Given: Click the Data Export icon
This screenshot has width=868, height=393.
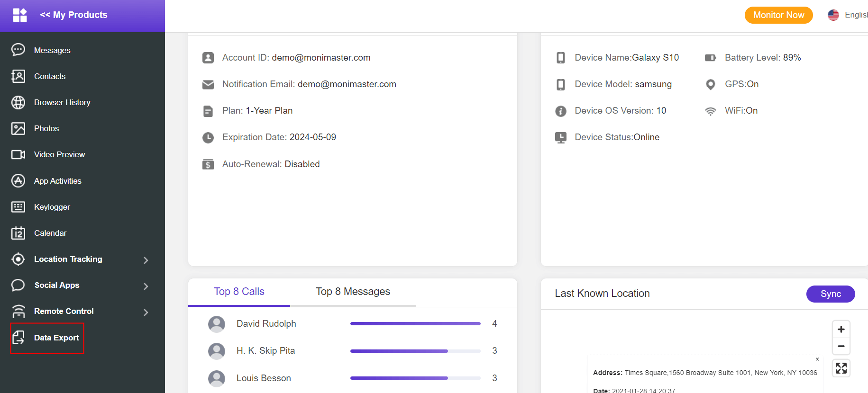Looking at the screenshot, I should click(18, 338).
